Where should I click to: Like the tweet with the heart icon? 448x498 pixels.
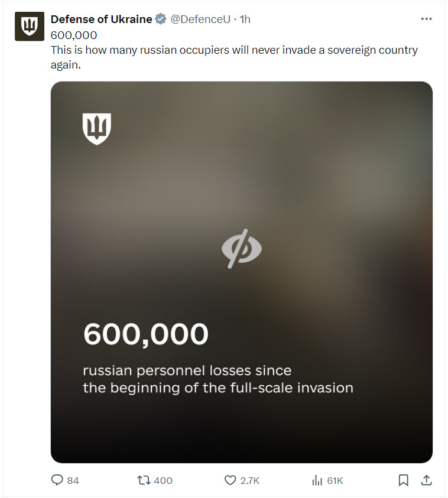(x=230, y=480)
